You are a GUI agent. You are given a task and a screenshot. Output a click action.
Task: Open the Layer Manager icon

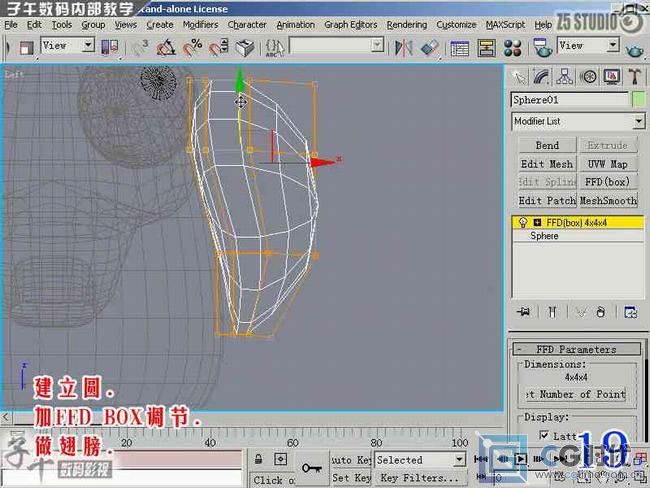pyautogui.click(x=459, y=48)
